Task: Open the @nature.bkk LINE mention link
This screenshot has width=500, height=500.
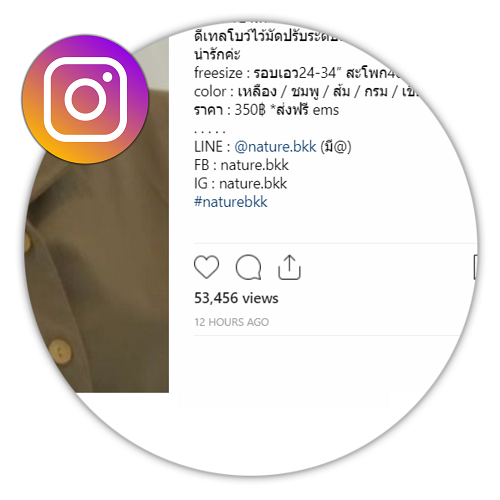Action: coord(275,146)
